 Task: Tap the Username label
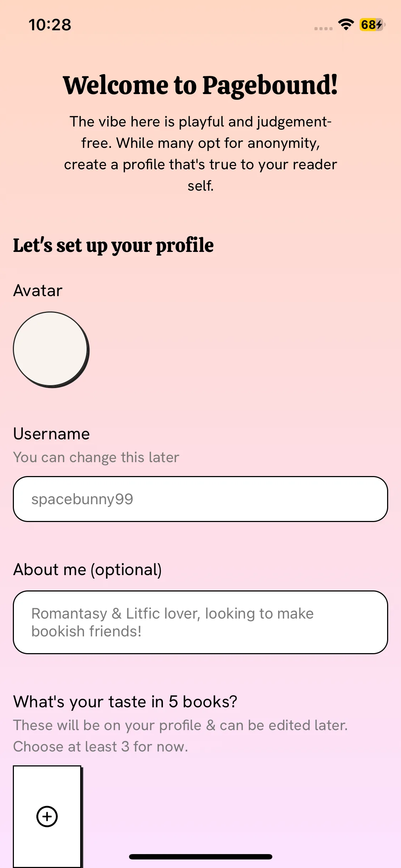51,434
